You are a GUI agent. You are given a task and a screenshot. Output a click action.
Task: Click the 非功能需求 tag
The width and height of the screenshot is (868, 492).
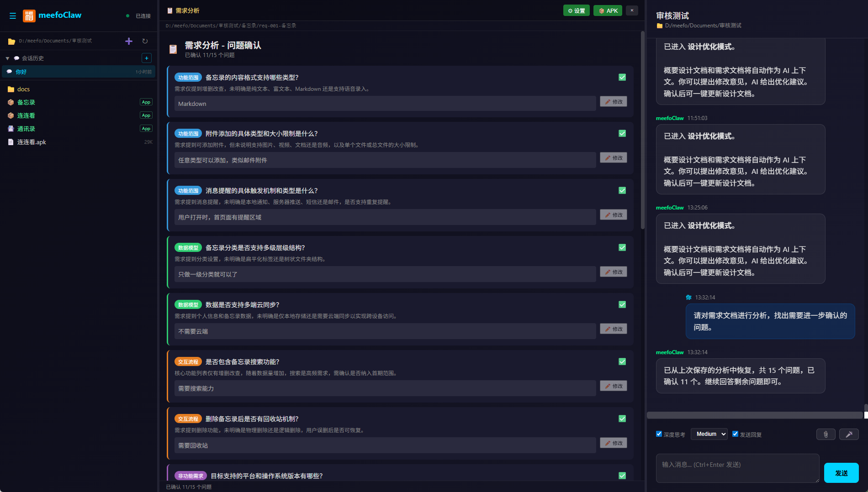[x=191, y=476]
